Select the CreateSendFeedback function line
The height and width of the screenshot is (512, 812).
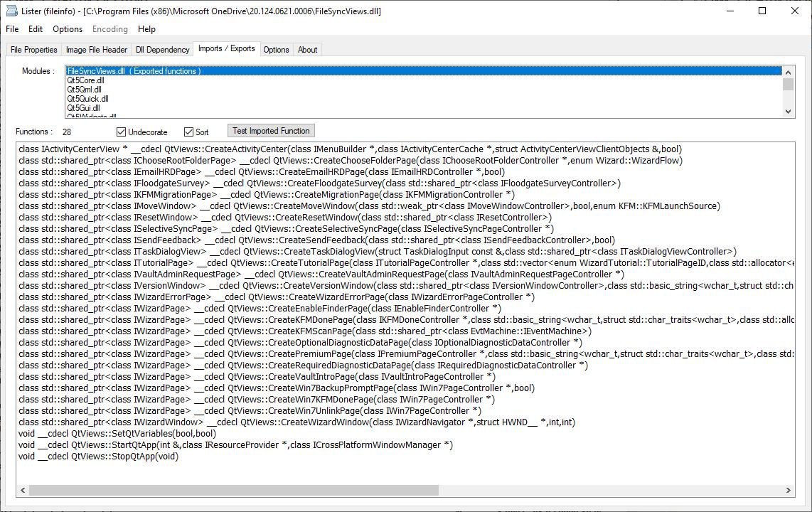[317, 240]
